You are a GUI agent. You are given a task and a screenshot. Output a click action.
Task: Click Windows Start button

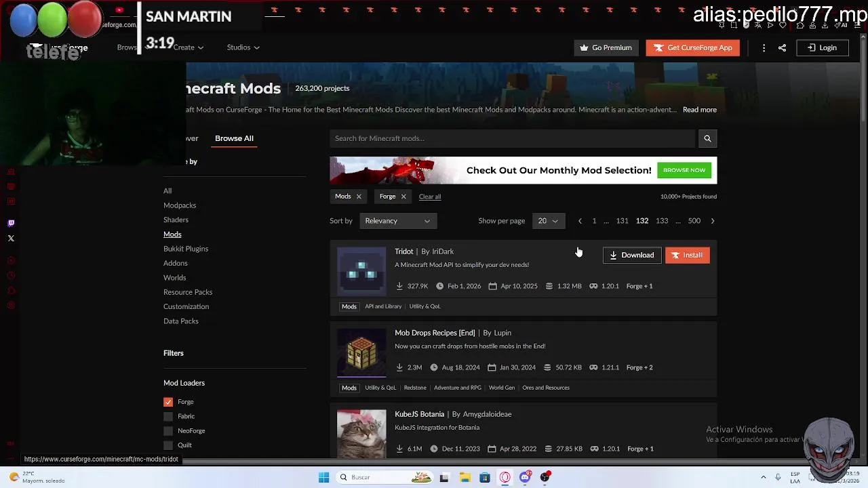[323, 477]
